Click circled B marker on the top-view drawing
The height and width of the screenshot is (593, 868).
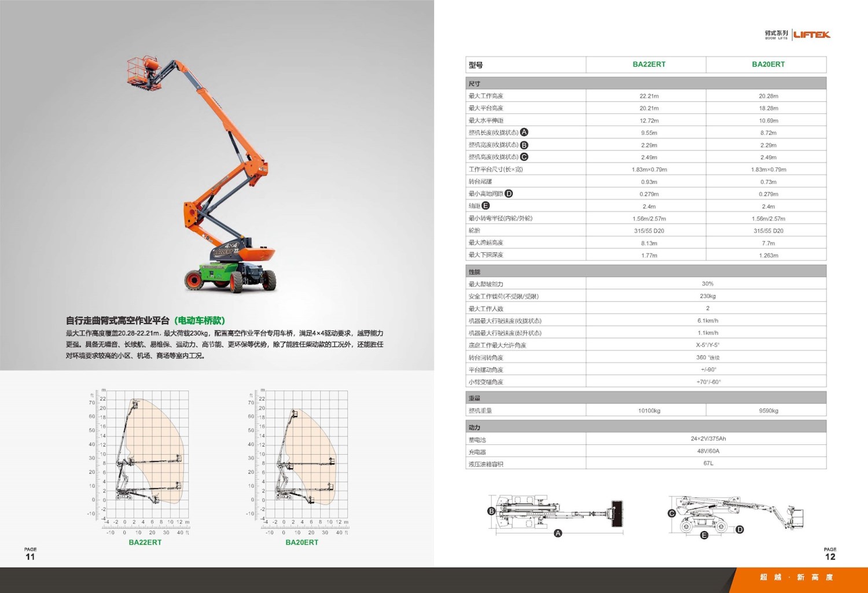[x=492, y=511]
